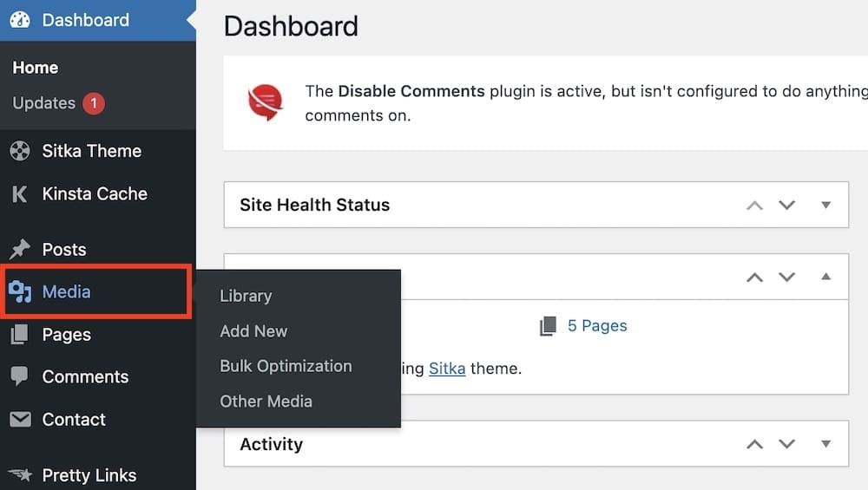
Task: Click the Disable Comments plugin logo
Action: pyautogui.click(x=265, y=102)
